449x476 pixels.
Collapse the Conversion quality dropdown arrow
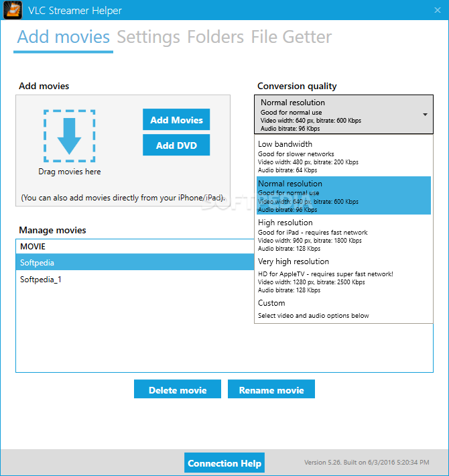pyautogui.click(x=425, y=115)
